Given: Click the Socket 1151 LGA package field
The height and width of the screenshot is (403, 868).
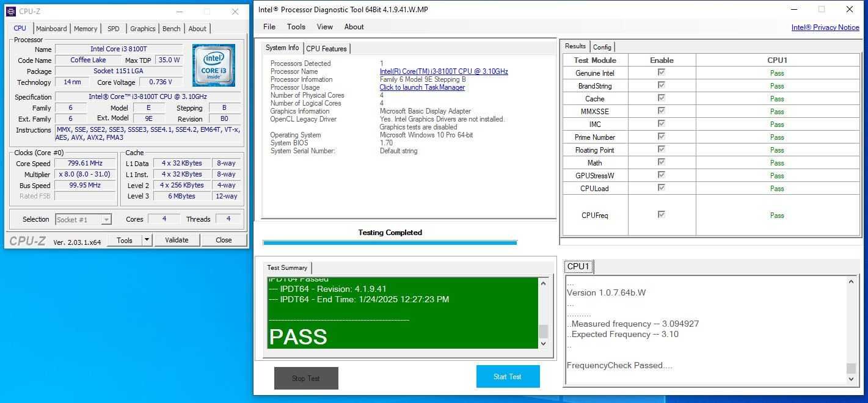Looking at the screenshot, I should (119, 71).
